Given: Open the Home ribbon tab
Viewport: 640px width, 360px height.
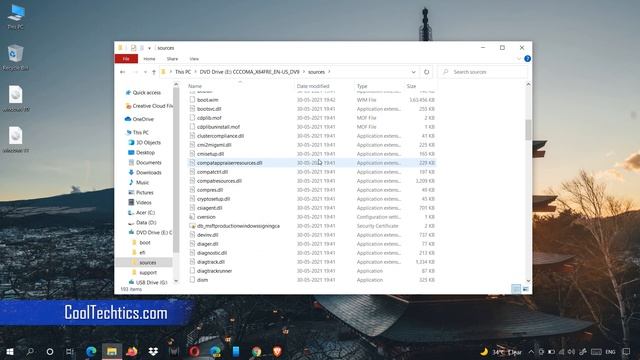Looking at the screenshot, I should [149, 59].
